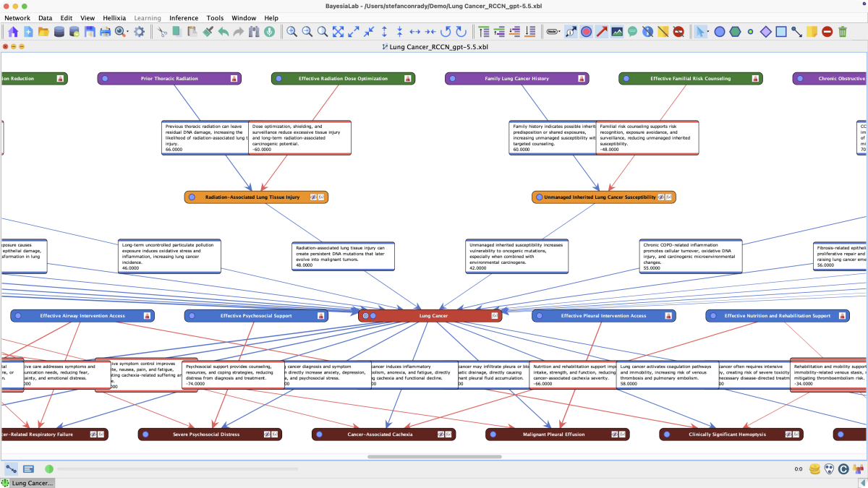Open the View menu
This screenshot has width=868, height=488.
[x=88, y=17]
